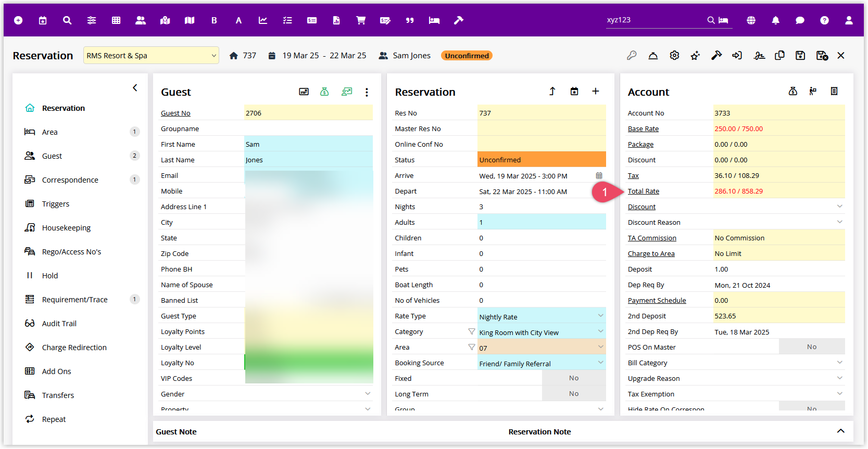Collapse the left sidebar with chevron

pos(135,88)
